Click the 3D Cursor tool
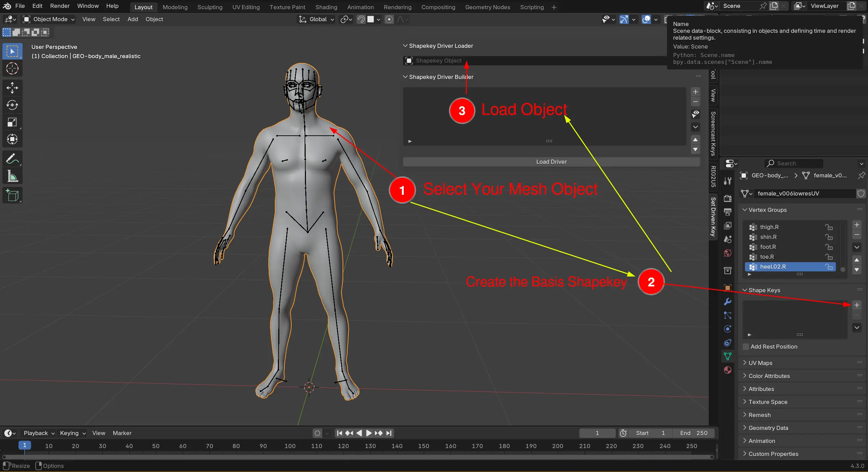The height and width of the screenshot is (472, 868). click(x=12, y=69)
